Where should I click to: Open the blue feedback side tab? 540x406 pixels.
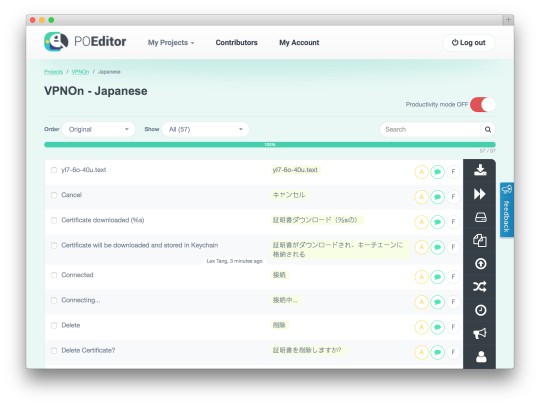pyautogui.click(x=507, y=209)
